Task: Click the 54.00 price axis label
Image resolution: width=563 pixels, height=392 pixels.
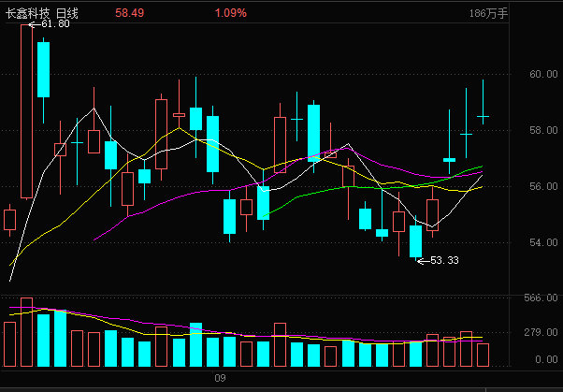Action: (x=543, y=242)
